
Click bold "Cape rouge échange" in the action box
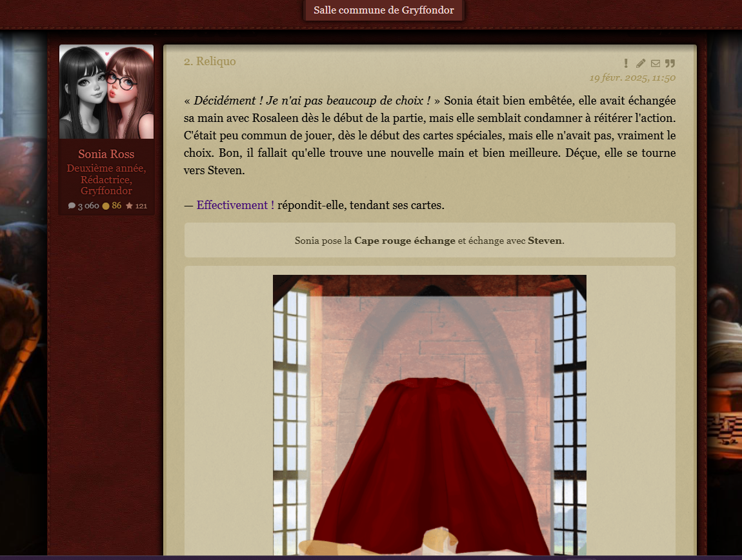click(405, 241)
